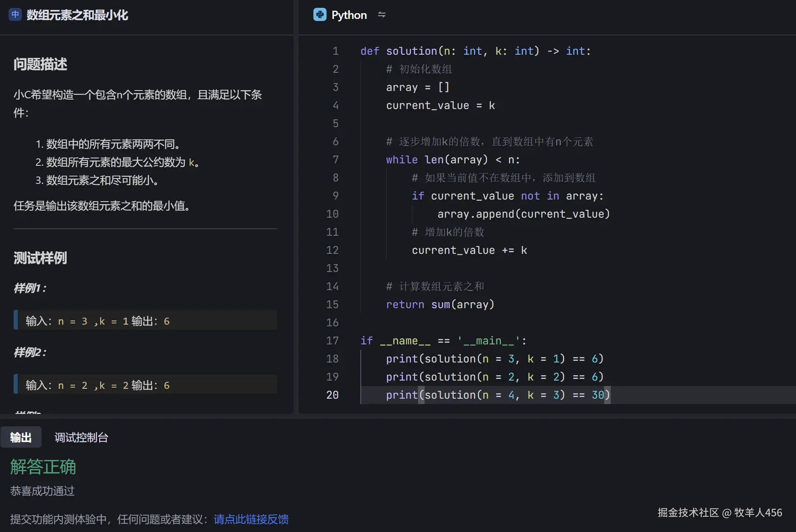
Task: Click the 样例1 input output block
Action: coord(145,321)
